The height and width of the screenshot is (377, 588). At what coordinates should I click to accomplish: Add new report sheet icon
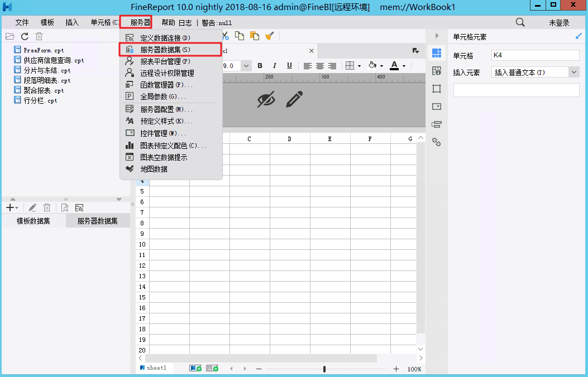(195, 369)
